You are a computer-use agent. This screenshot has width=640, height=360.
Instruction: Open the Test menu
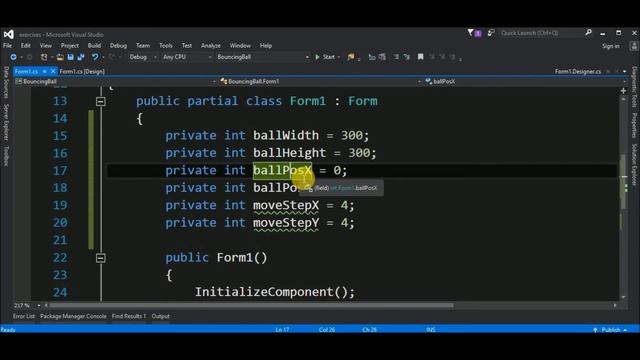pyautogui.click(x=187, y=46)
